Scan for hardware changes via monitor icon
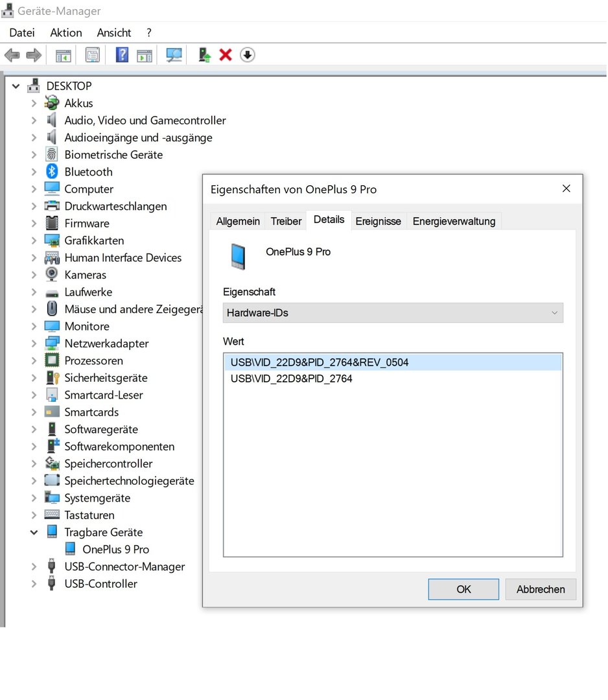Image resolution: width=608 pixels, height=700 pixels. pyautogui.click(x=174, y=55)
